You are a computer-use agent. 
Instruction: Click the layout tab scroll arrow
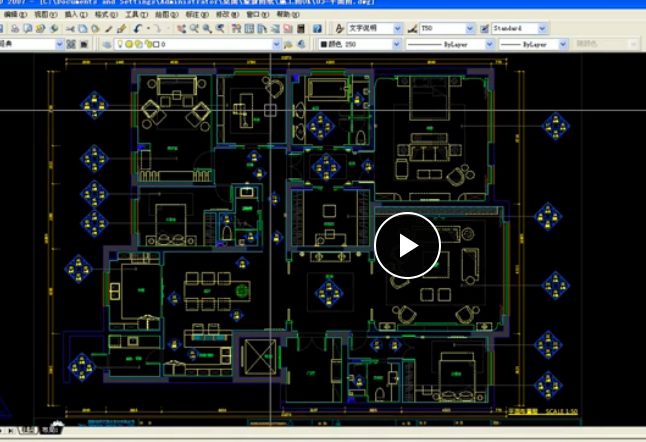click(x=10, y=430)
